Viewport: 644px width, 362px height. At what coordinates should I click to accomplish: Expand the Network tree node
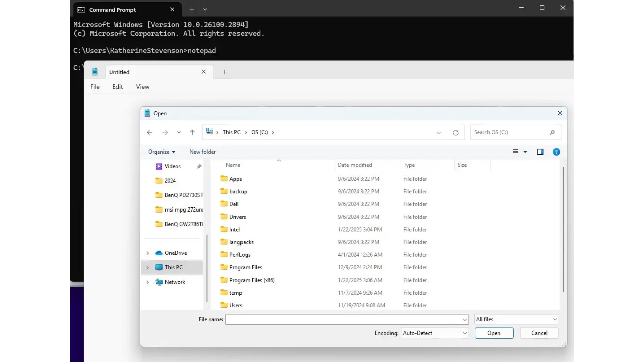coord(148,282)
